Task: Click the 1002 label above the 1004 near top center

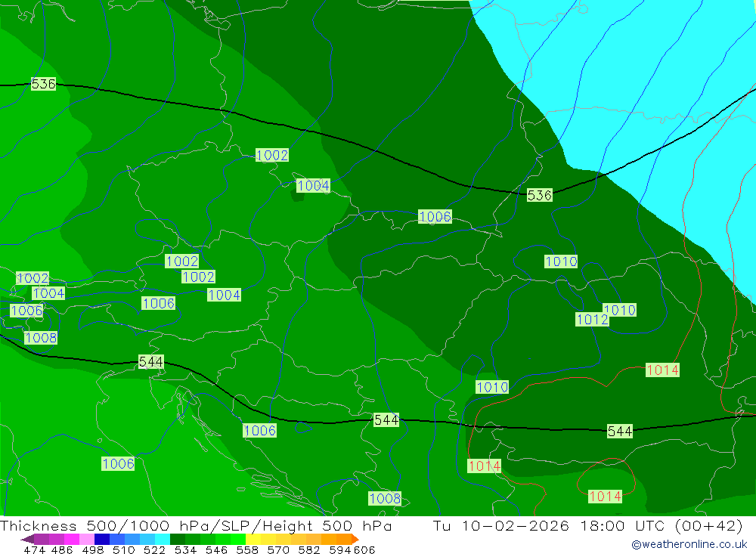Action: 272,155
